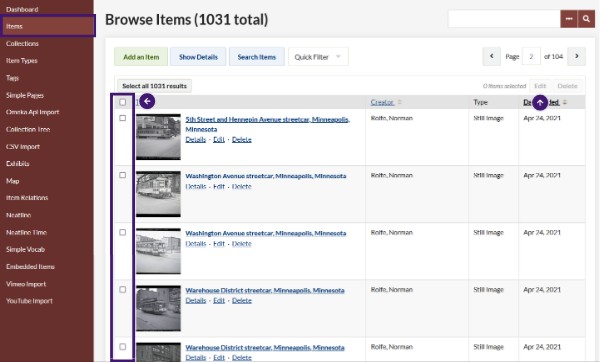Click the Add an Item button

coord(141,57)
